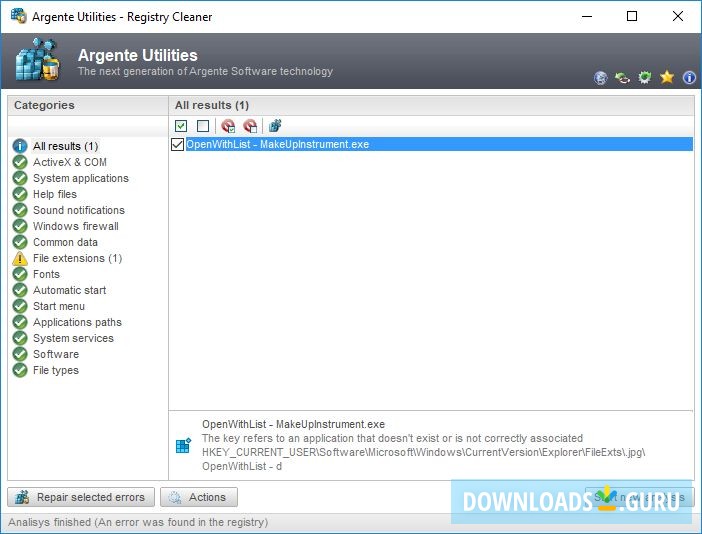Click the blue repair toolbar icon
Image resolution: width=702 pixels, height=534 pixels.
(x=275, y=126)
